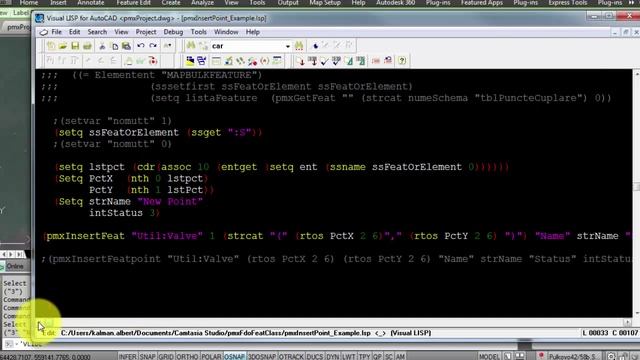This screenshot has height=360, width=640.
Task: Open a file using the folder icon
Action: tap(63, 46)
